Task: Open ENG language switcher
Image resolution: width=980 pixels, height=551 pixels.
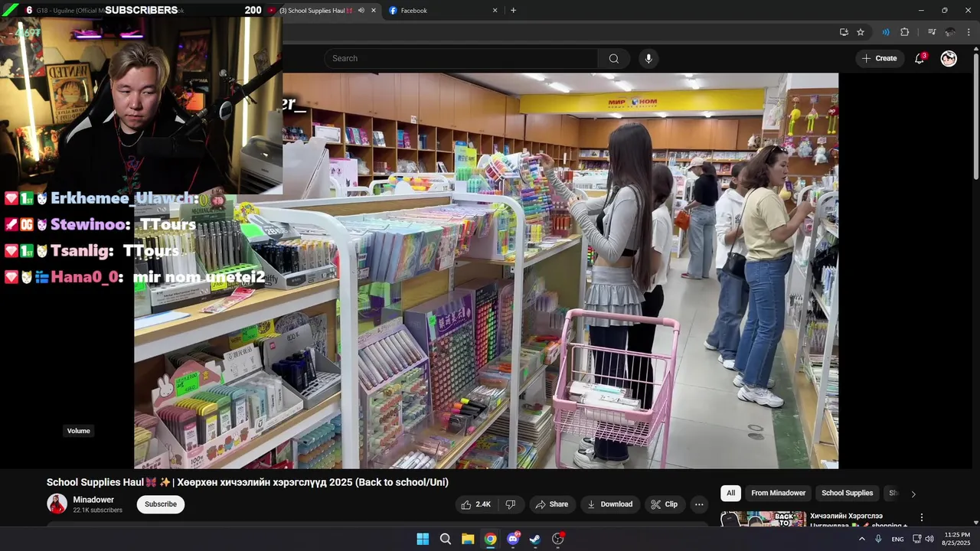Action: click(x=897, y=539)
